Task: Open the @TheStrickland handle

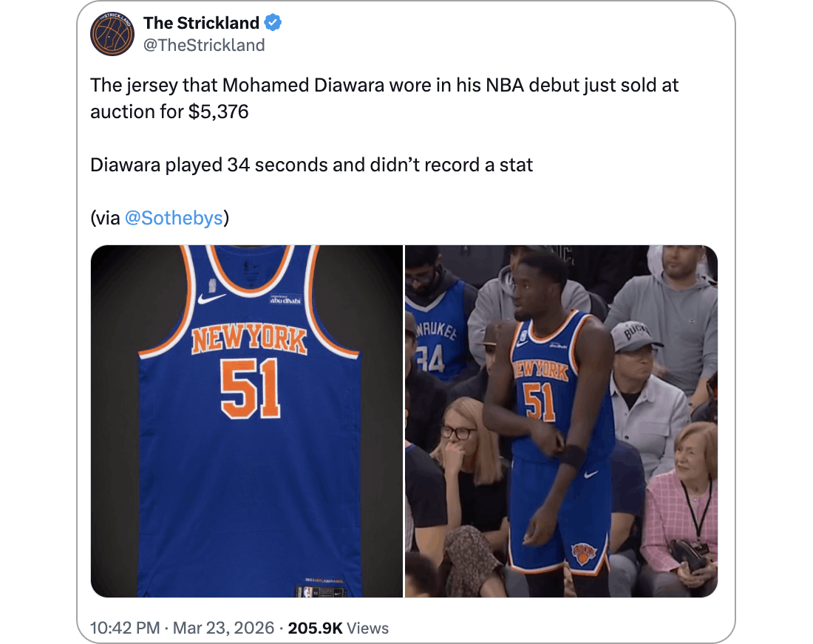Action: (x=204, y=46)
